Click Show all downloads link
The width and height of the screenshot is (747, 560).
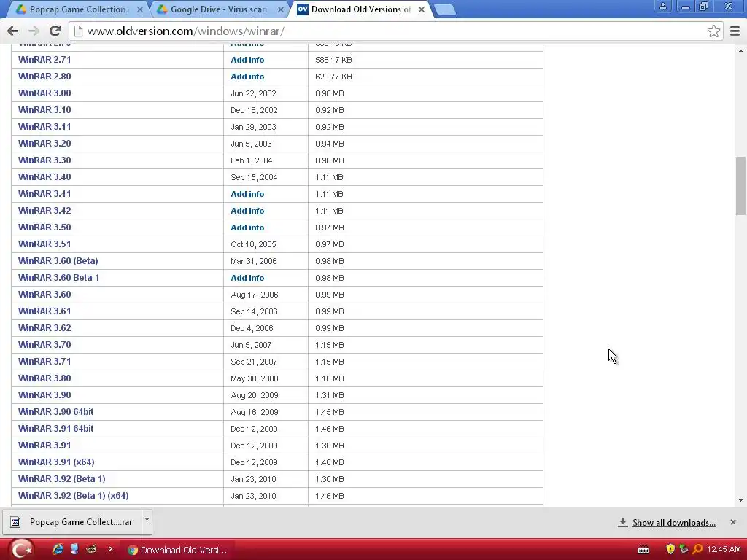(673, 522)
